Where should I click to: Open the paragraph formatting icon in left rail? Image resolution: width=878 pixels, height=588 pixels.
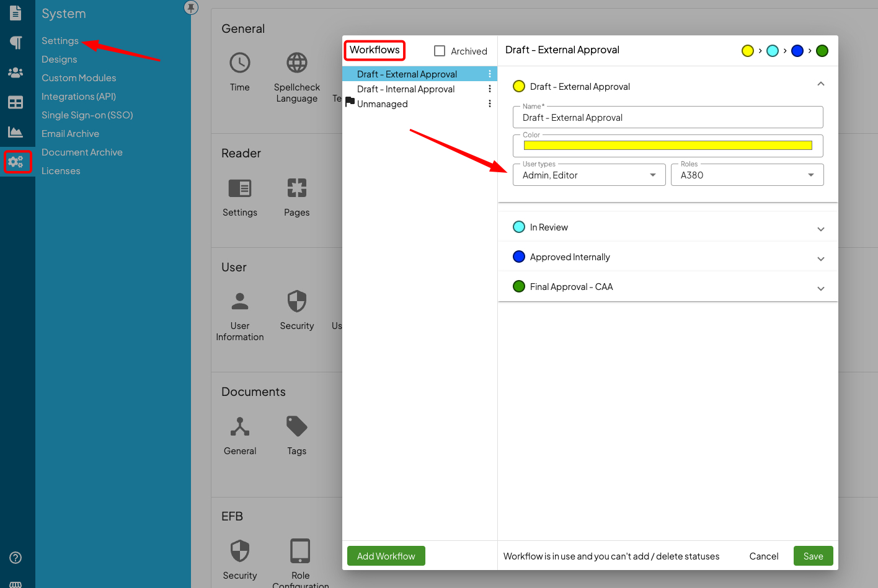pos(16,42)
